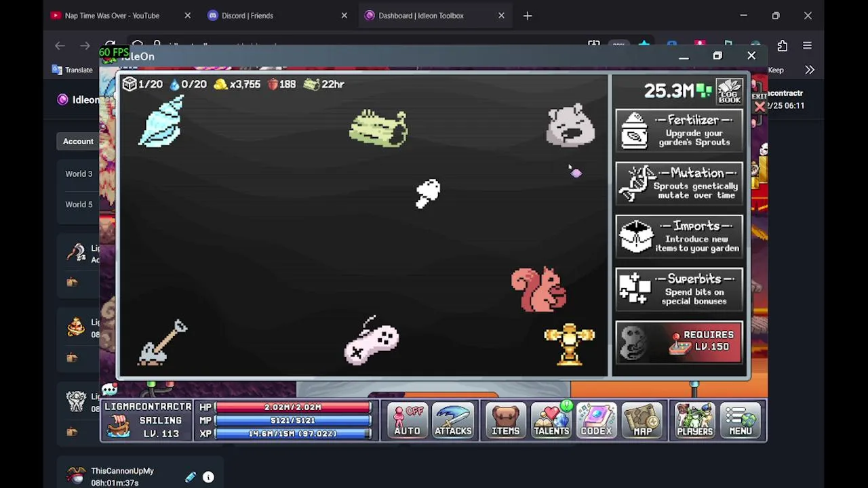Open the PLAYERS selection
This screenshot has width=868, height=488.
point(694,420)
